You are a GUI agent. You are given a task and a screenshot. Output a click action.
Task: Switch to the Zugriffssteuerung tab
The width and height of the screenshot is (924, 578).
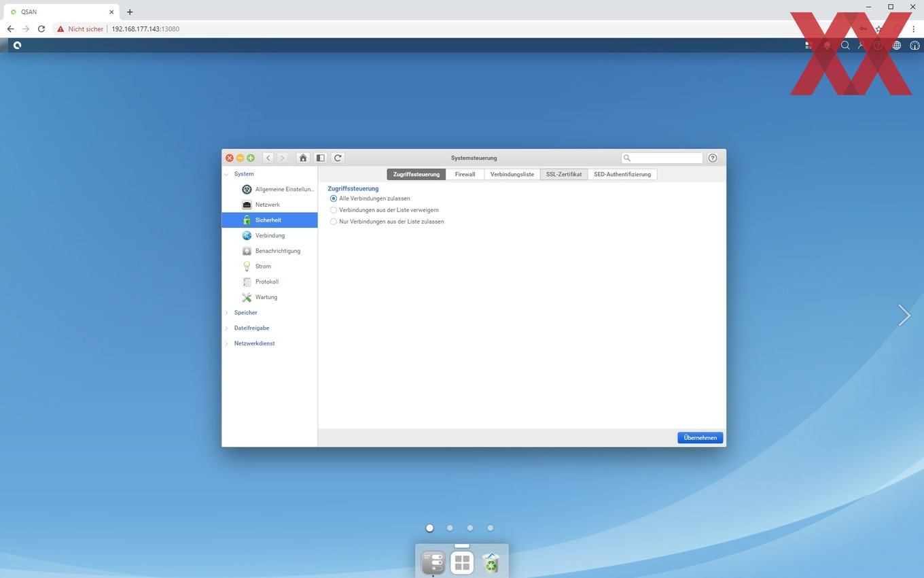[x=416, y=174]
